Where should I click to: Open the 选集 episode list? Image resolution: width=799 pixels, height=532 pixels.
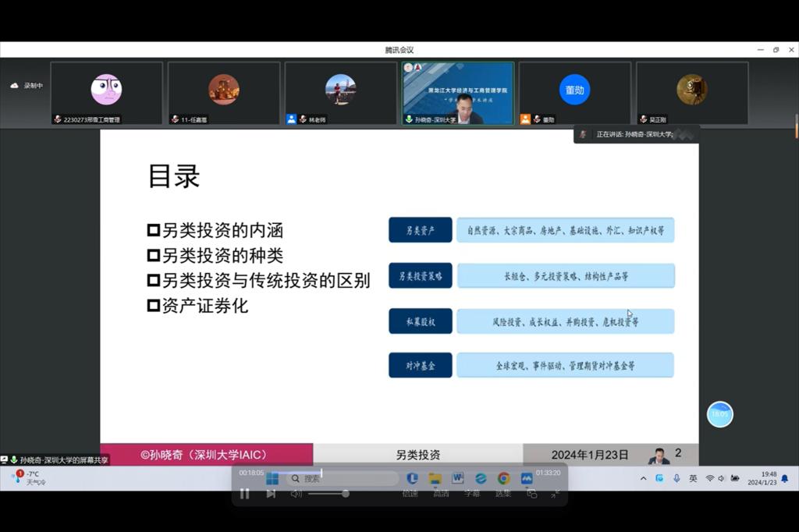click(503, 493)
